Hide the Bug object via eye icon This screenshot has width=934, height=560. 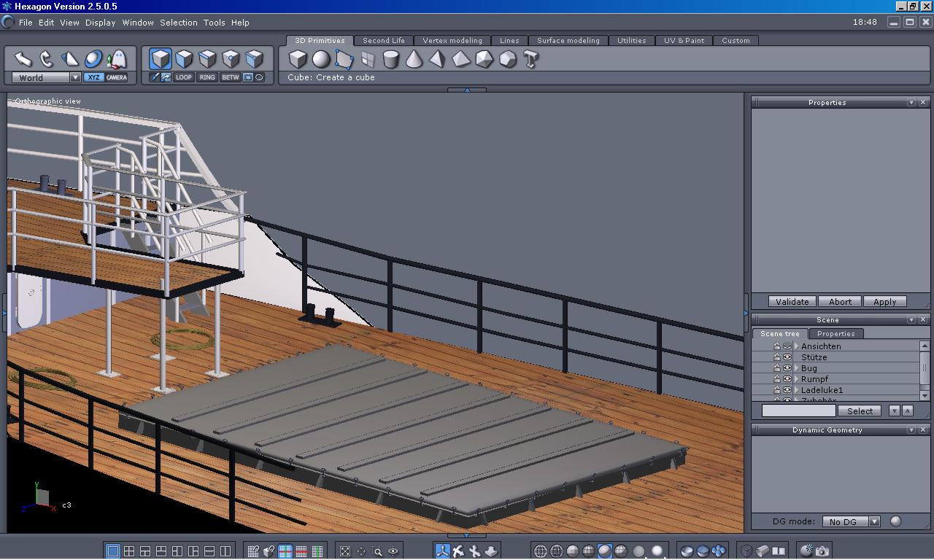pos(787,368)
